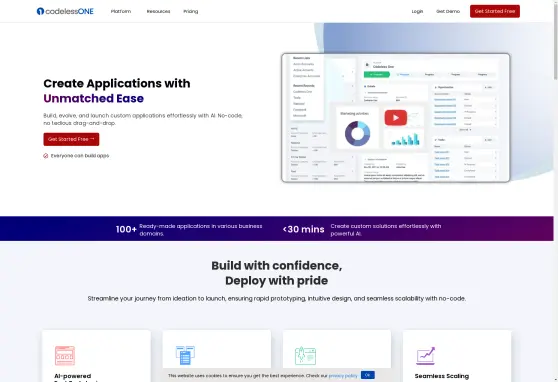Image resolution: width=558 pixels, height=382 pixels.
Task: Click the application dashboard preview image
Action: click(395, 117)
